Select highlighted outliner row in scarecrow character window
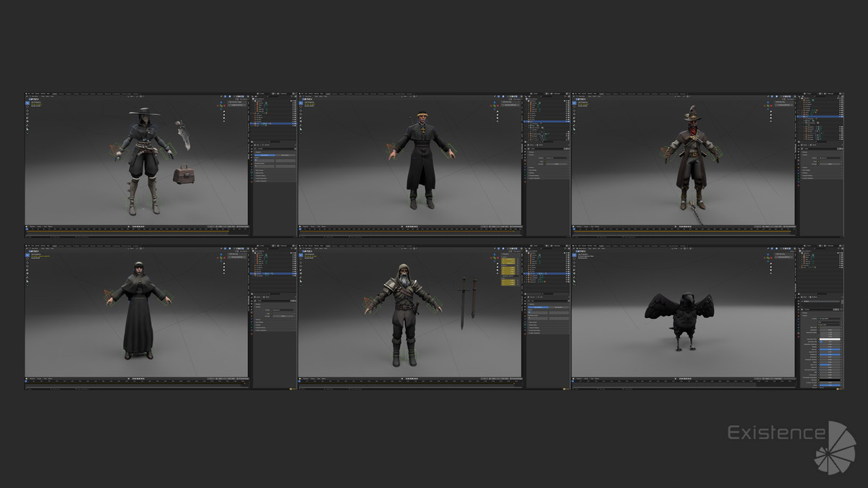The width and height of the screenshot is (868, 488). 820,116
